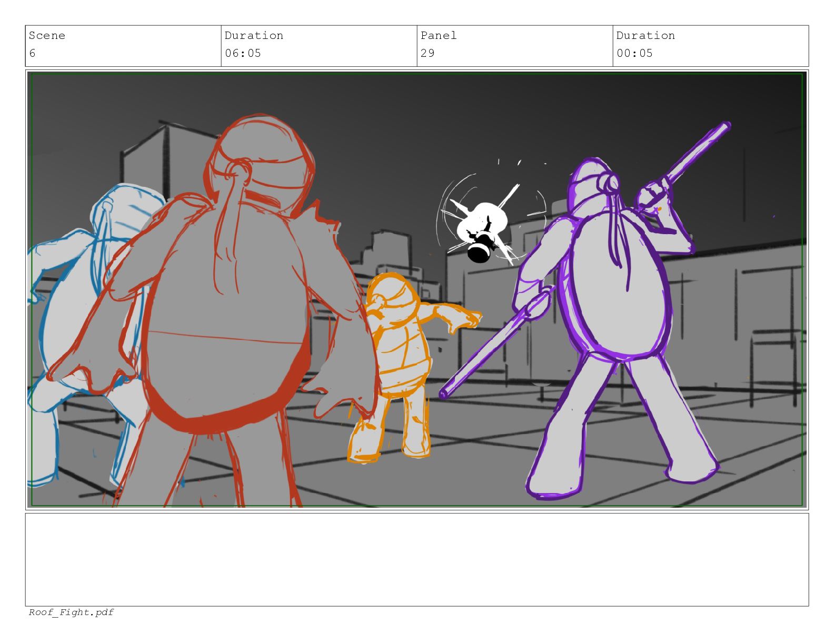Click the 'Panel' header label
834x644 pixels.
click(439, 36)
